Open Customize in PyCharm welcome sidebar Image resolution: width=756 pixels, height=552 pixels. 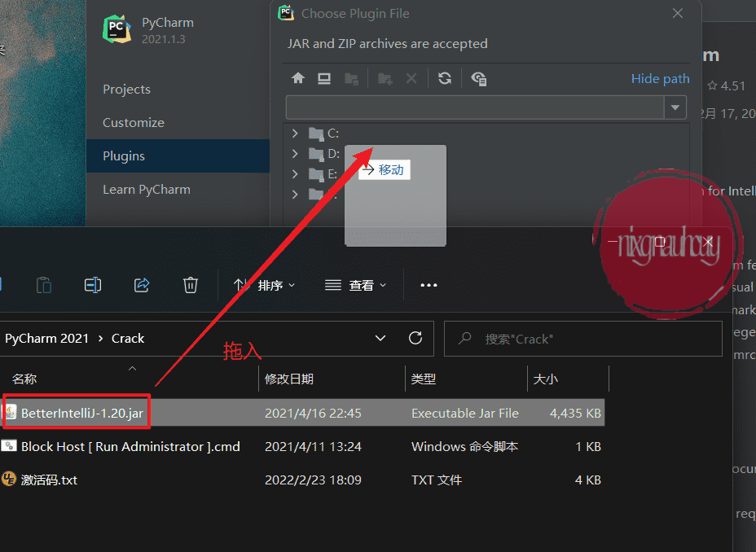pyautogui.click(x=134, y=122)
